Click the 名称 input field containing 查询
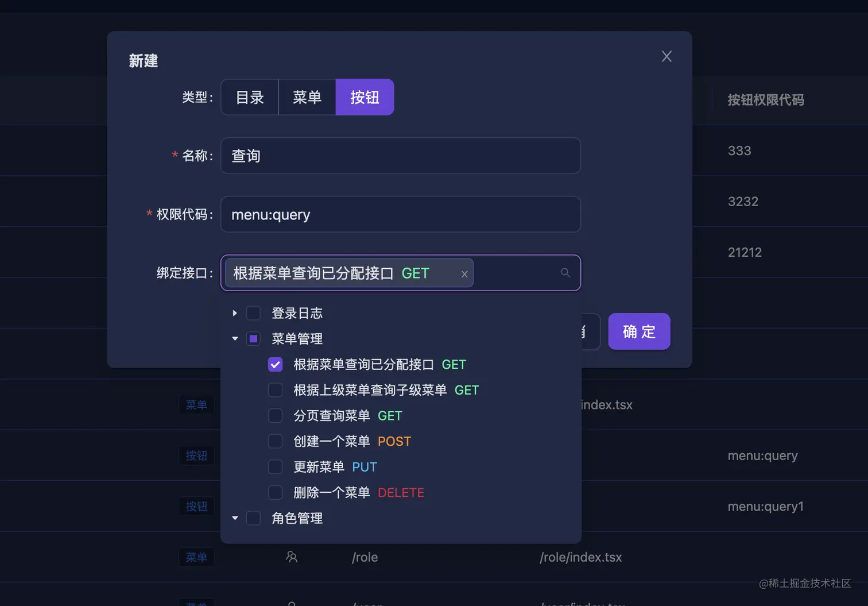Screen dimensions: 868x606 click(x=401, y=156)
